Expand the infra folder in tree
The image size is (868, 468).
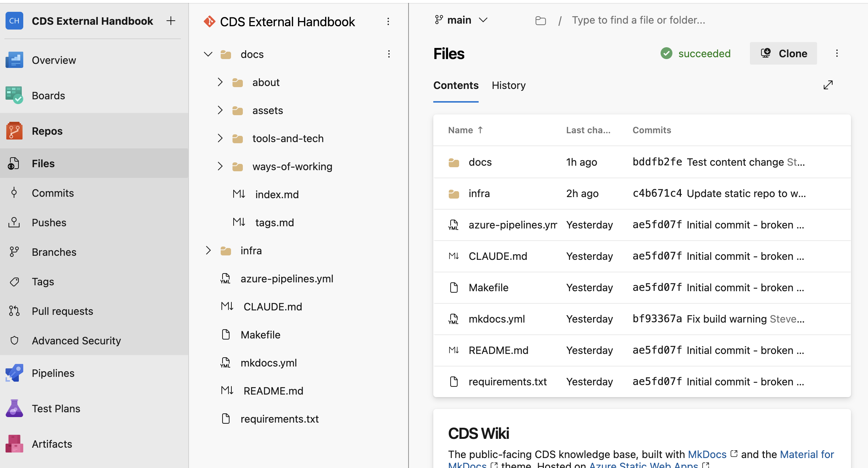(x=208, y=251)
